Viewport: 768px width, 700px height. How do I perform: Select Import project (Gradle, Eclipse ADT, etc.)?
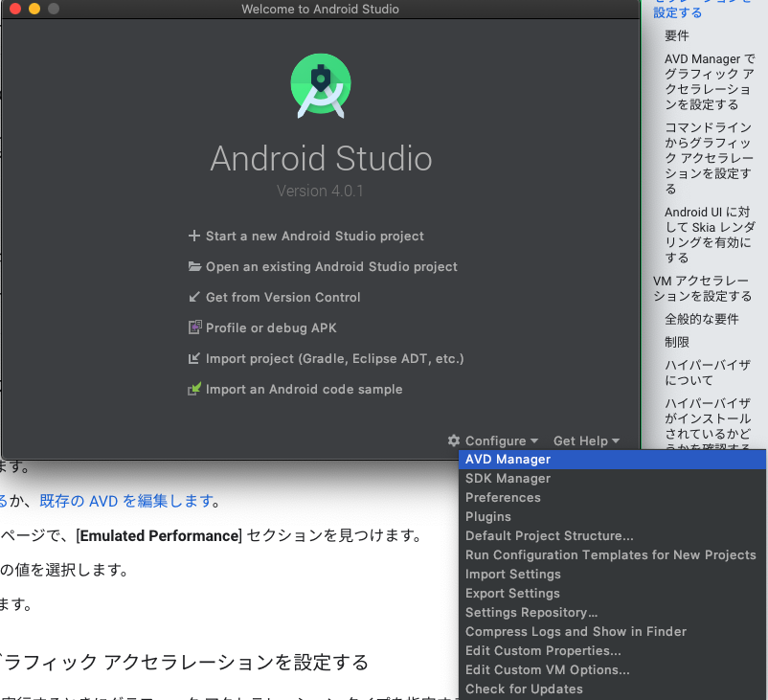[x=334, y=358]
